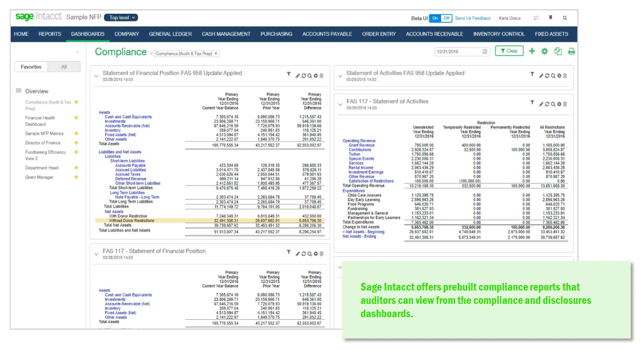Viewport: 644px width, 350px height.
Task: Open dashboard settings green gear icon
Action: click(544, 51)
